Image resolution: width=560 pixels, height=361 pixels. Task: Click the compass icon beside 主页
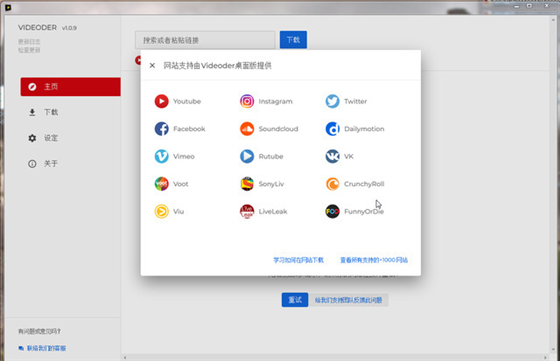(x=32, y=87)
